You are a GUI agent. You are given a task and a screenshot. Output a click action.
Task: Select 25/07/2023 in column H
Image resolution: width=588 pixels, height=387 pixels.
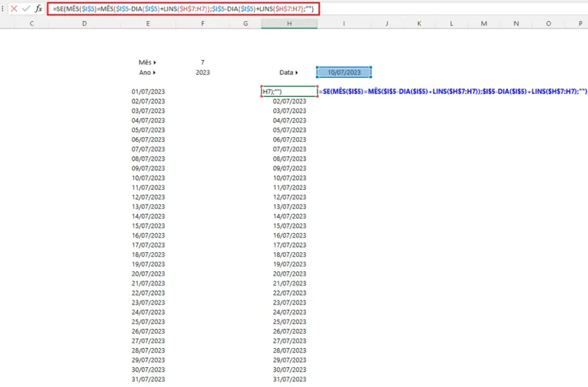coord(290,321)
